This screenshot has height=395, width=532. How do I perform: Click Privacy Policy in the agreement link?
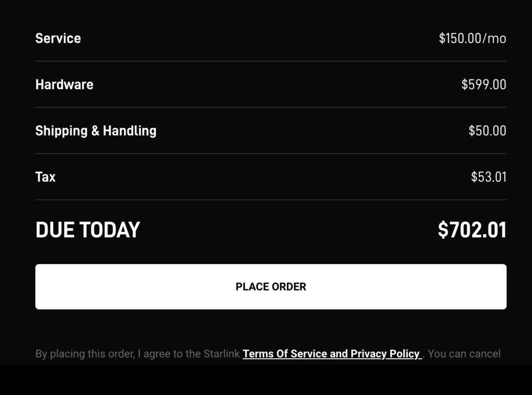[x=384, y=354]
